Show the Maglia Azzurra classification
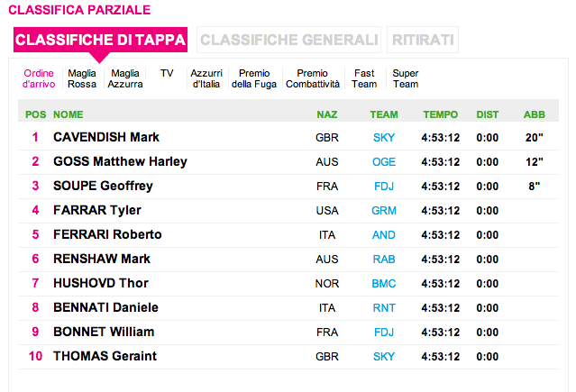 (125, 78)
